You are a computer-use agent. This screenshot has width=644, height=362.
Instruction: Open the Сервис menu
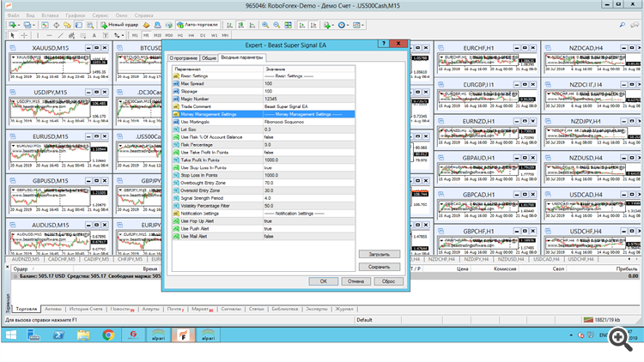pyautogui.click(x=101, y=15)
